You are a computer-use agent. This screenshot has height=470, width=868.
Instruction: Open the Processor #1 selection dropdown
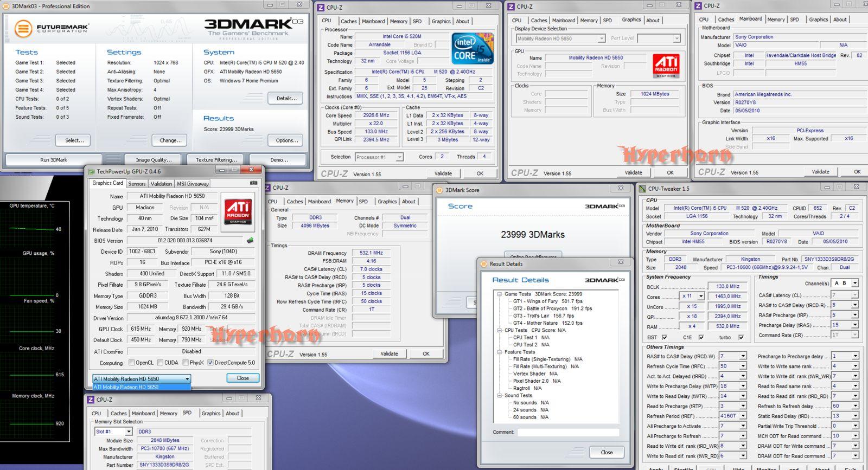click(379, 157)
